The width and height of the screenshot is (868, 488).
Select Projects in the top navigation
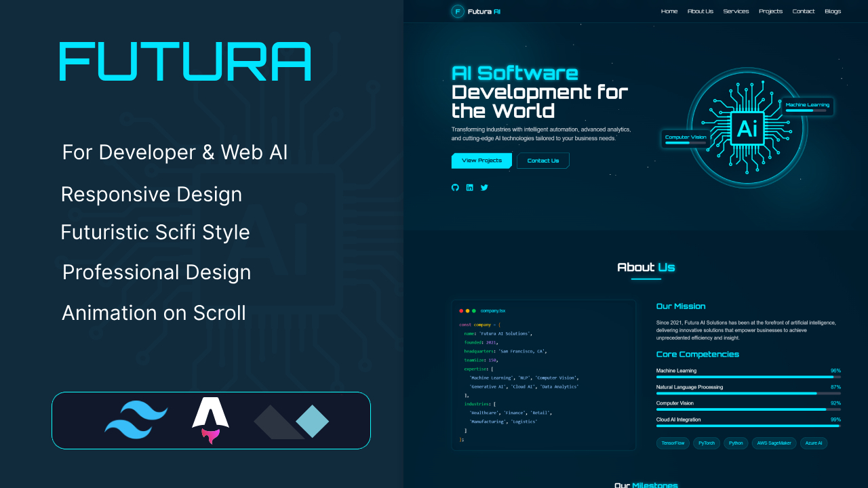tap(770, 12)
